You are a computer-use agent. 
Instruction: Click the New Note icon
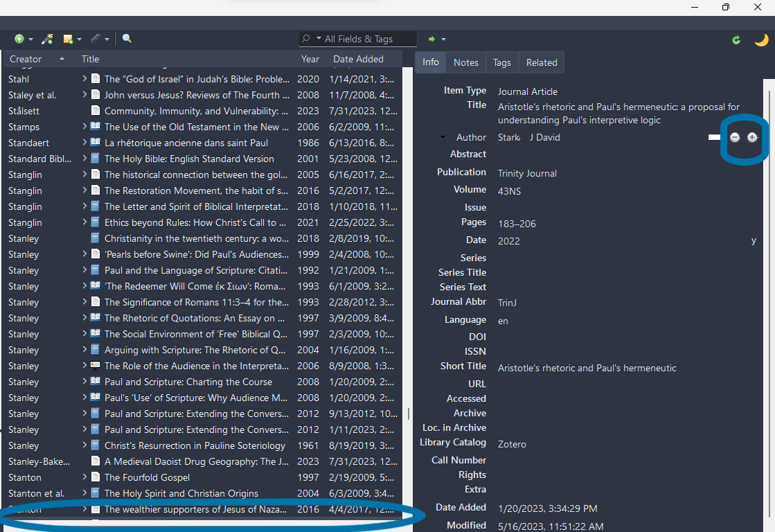[x=68, y=39]
